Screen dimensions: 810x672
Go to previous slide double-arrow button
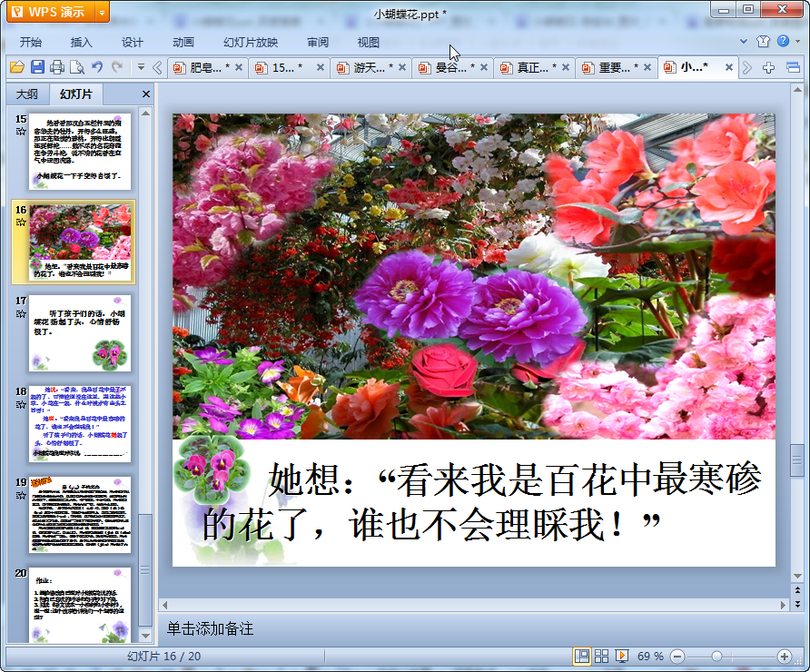tap(797, 590)
